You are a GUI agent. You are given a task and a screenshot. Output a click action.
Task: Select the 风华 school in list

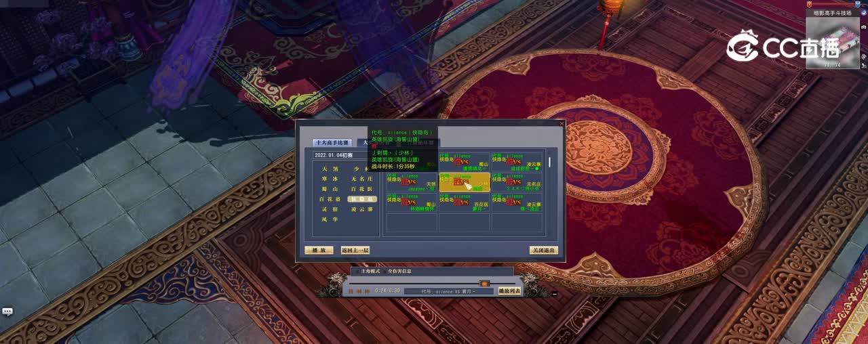(x=330, y=219)
